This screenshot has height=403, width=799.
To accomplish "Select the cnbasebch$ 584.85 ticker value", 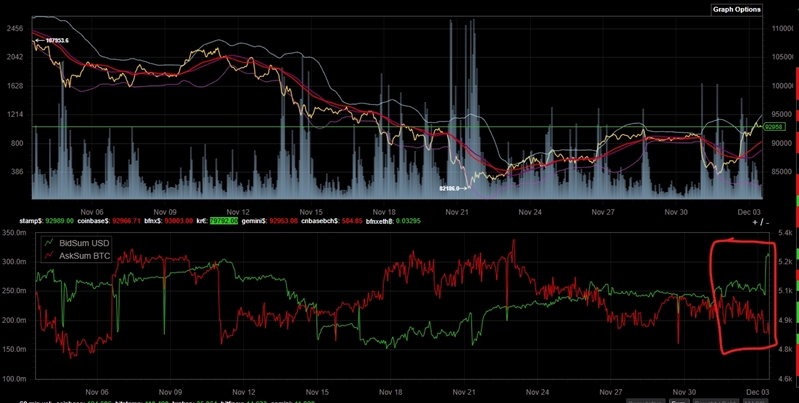I will pos(352,221).
